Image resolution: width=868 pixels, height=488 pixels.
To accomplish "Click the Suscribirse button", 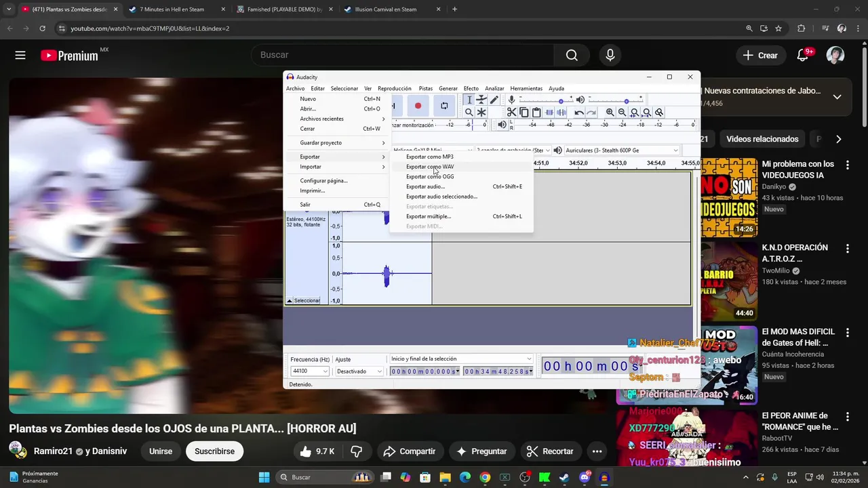I will (214, 451).
